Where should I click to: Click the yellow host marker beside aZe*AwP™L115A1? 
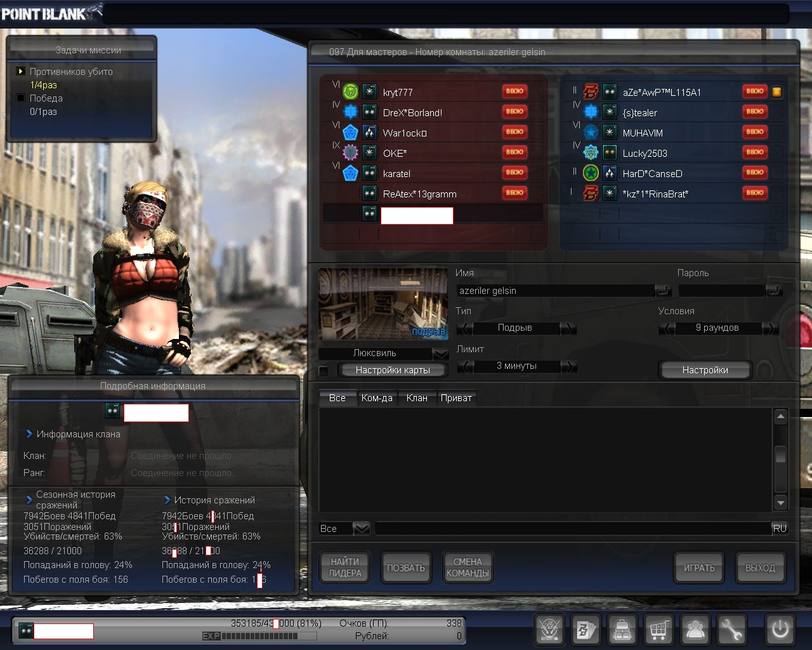coord(776,92)
